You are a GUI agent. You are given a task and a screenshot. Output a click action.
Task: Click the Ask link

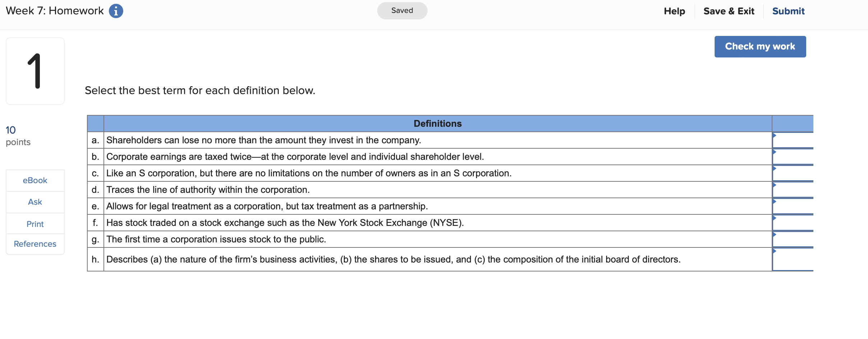35,202
